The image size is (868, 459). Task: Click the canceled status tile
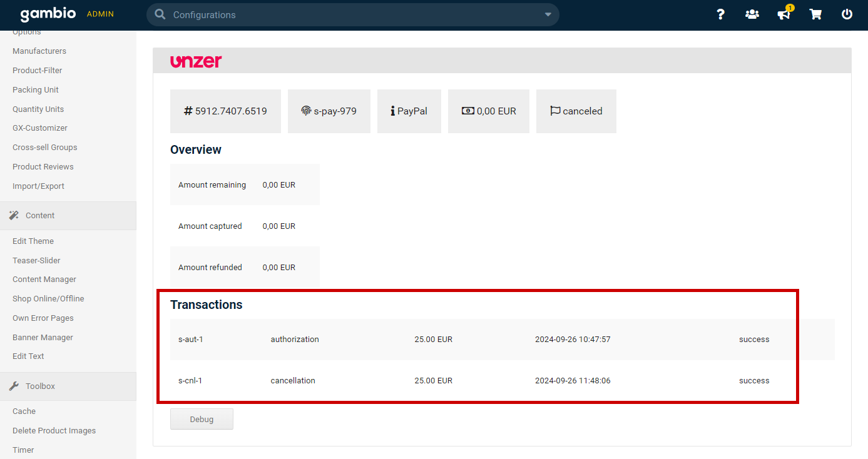576,111
